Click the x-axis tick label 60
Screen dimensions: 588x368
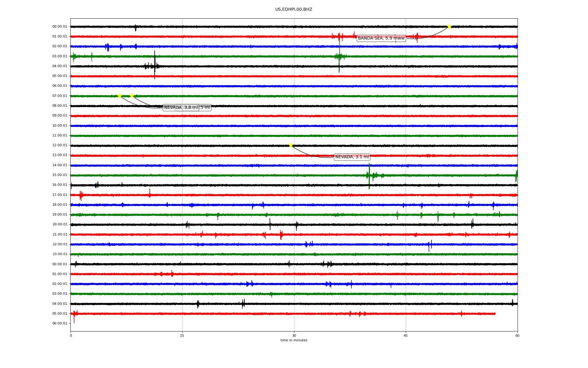click(x=517, y=335)
